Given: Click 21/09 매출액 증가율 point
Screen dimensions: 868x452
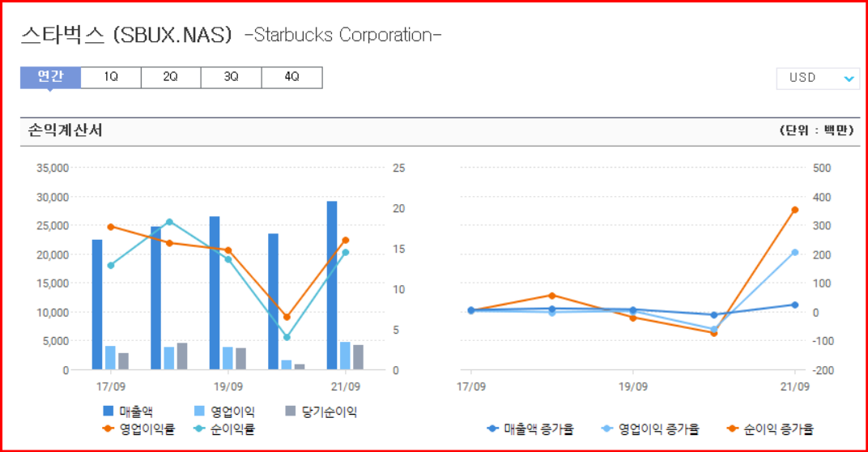Looking at the screenshot, I should point(795,305).
